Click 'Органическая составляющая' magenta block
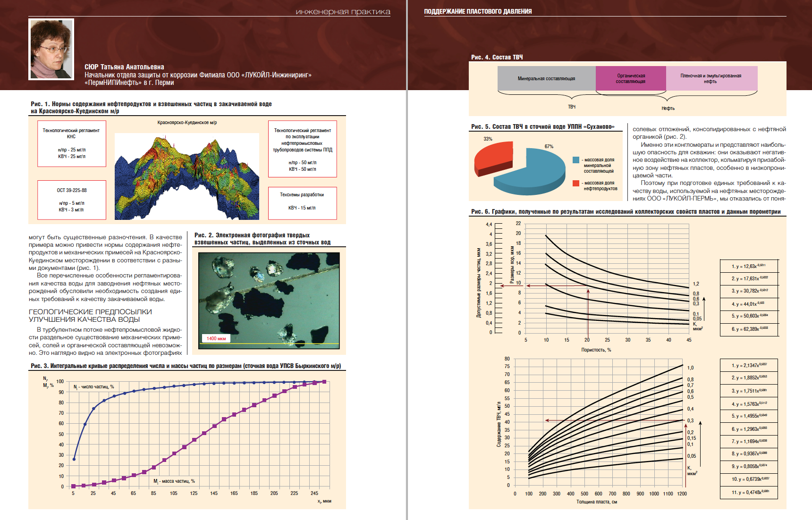This screenshot has height=520, width=812. pos(631,78)
